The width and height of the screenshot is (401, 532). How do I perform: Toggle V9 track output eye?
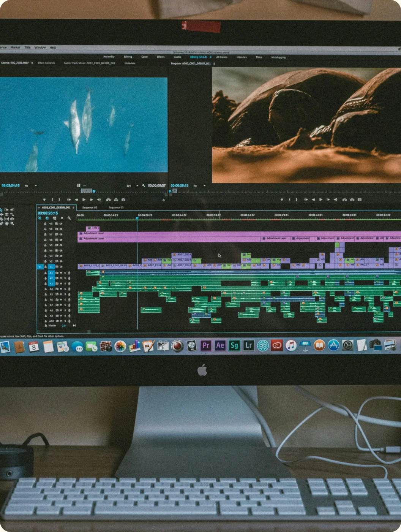tap(61, 224)
